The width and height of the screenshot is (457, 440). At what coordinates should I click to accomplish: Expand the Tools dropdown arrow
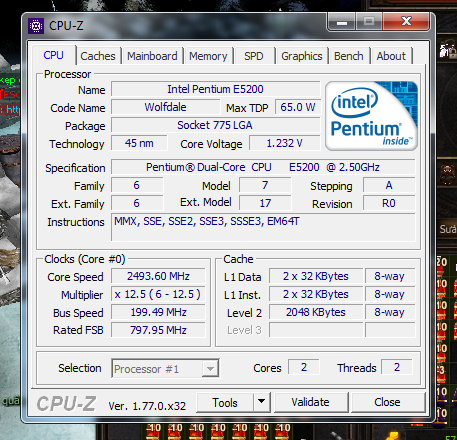coord(262,402)
